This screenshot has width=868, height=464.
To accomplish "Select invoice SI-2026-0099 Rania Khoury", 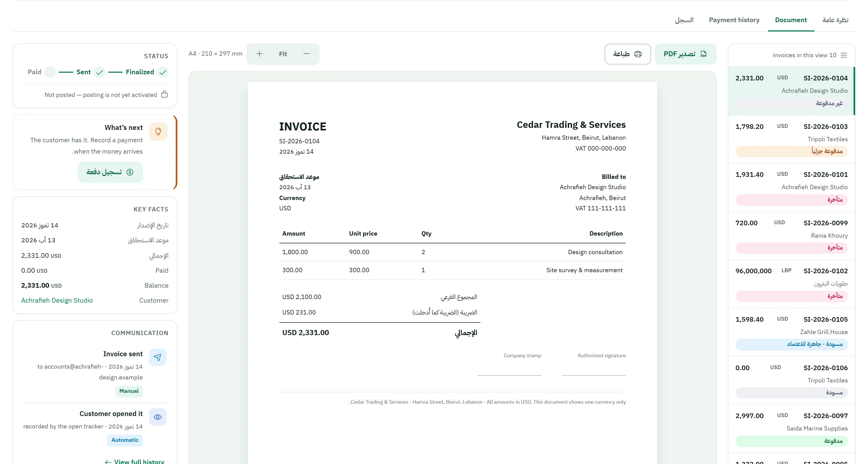I will (791, 236).
